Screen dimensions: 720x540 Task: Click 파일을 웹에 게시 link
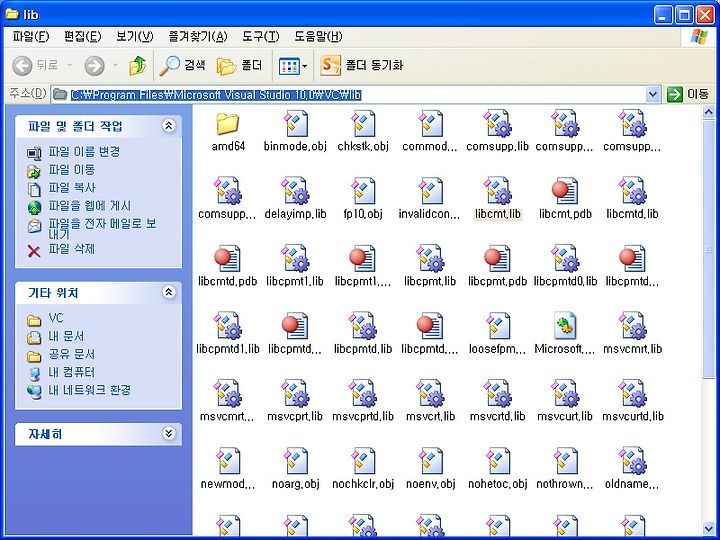(x=90, y=206)
